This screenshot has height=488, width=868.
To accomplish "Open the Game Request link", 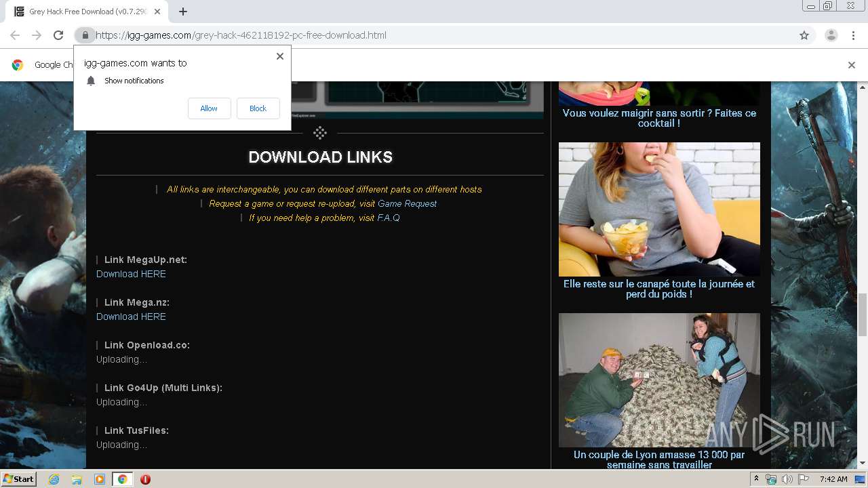I will (x=407, y=203).
